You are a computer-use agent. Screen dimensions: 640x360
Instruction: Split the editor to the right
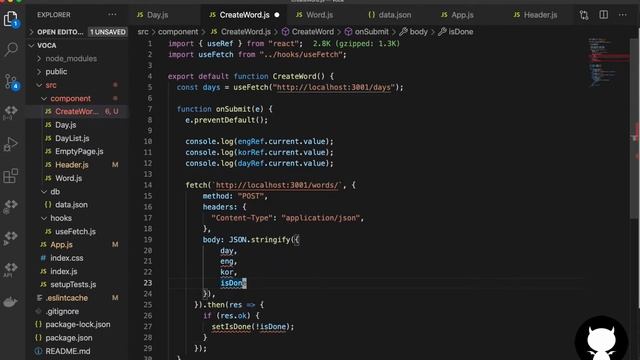pos(603,15)
